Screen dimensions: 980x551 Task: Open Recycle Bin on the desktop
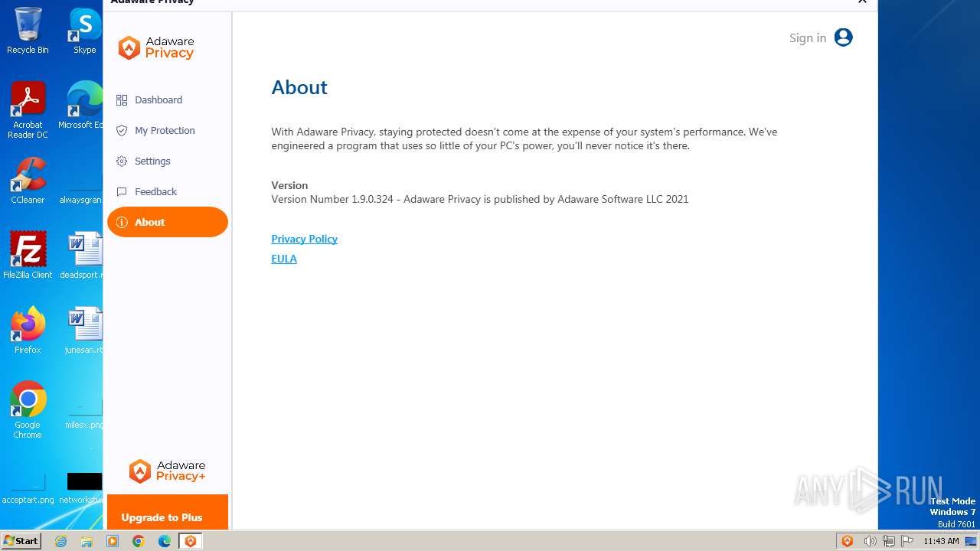coord(28,31)
